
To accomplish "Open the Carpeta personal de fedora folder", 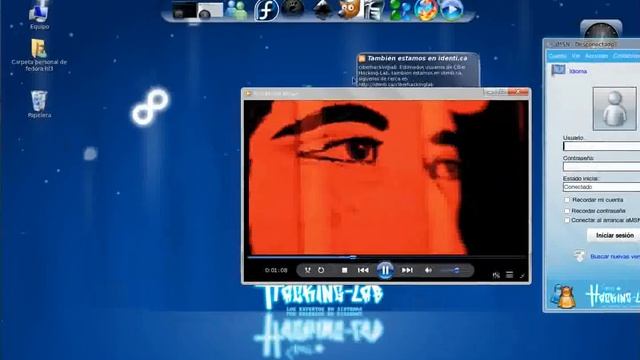I will point(39,55).
